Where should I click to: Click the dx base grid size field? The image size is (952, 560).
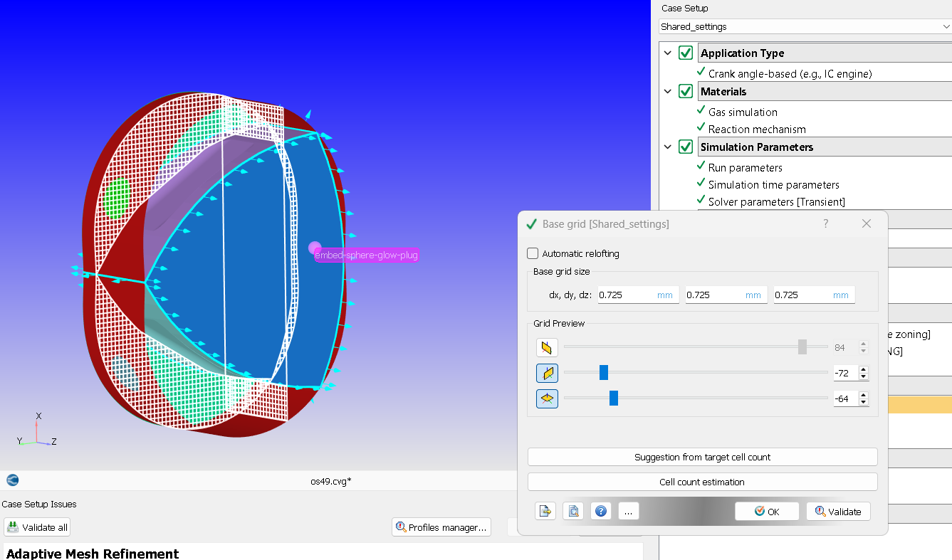tap(639, 295)
